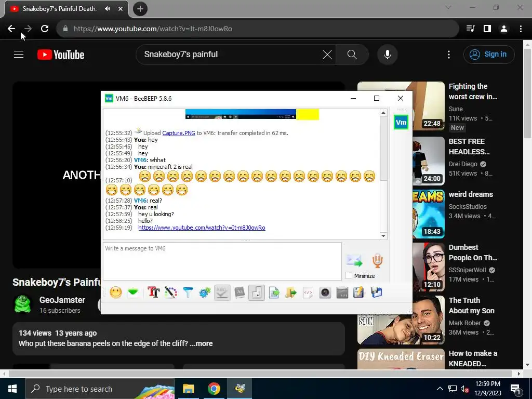Open the BEST FREE HEADLESS video title
Viewport: 532px width, 399px height.
pyautogui.click(x=469, y=147)
